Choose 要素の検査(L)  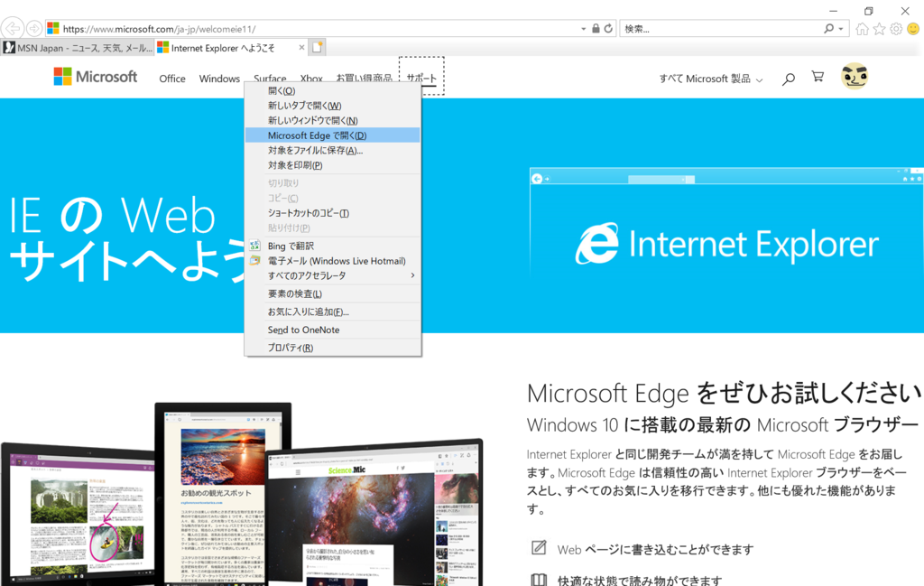pos(333,293)
